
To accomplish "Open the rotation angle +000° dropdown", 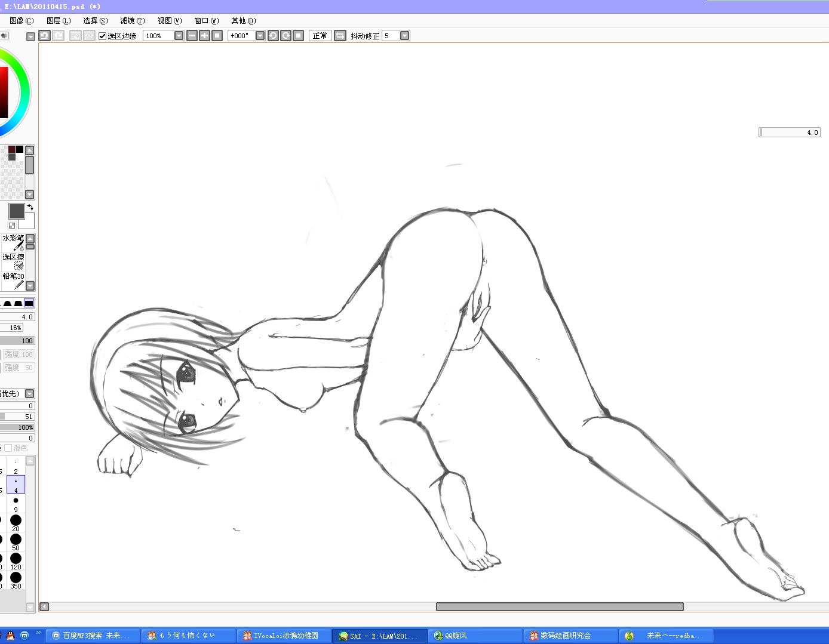I will (x=260, y=36).
